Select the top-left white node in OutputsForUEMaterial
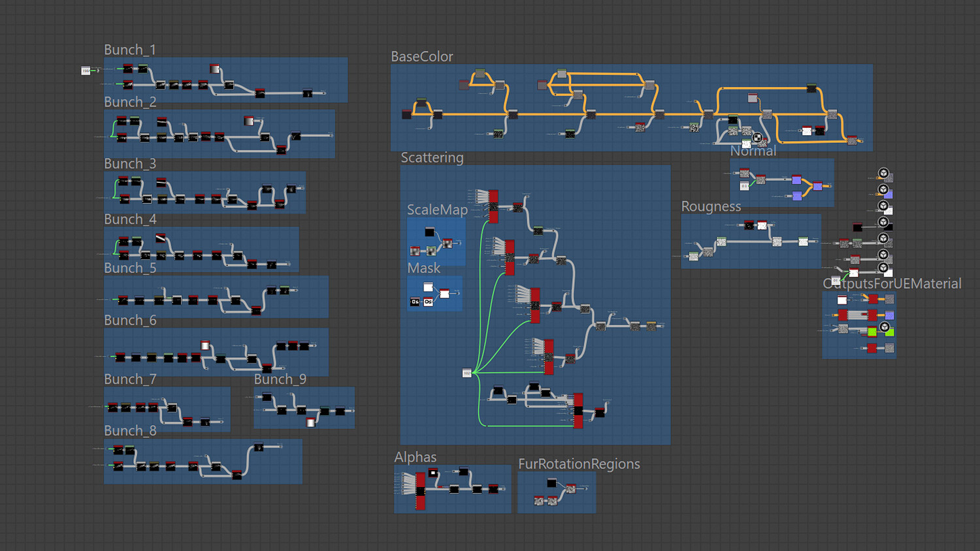Viewport: 980px width, 551px height. click(842, 300)
